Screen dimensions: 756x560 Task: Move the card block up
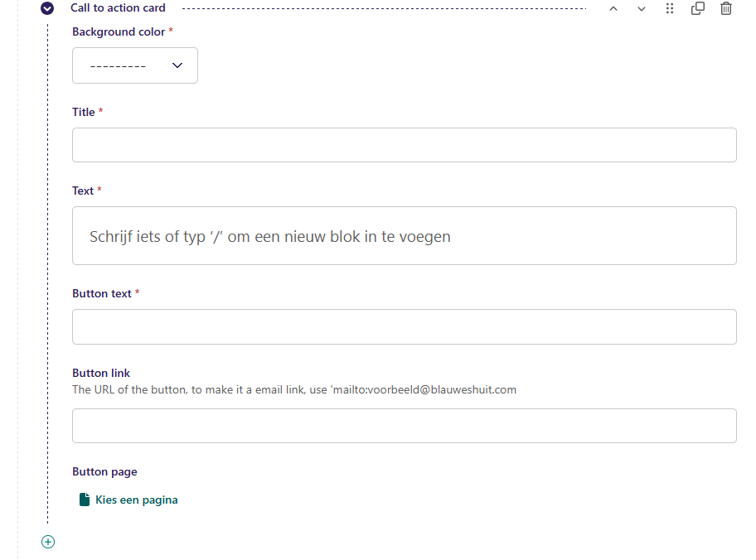tap(613, 8)
